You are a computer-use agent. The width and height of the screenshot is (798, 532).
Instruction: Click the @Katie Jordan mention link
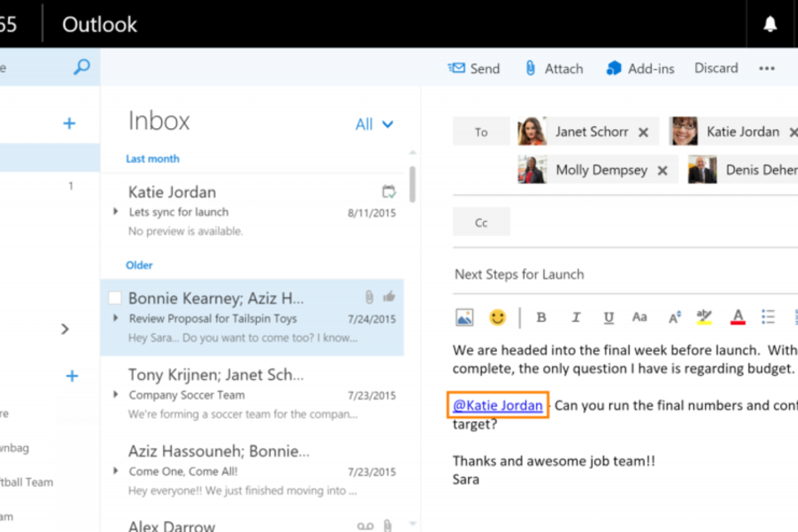click(x=497, y=406)
